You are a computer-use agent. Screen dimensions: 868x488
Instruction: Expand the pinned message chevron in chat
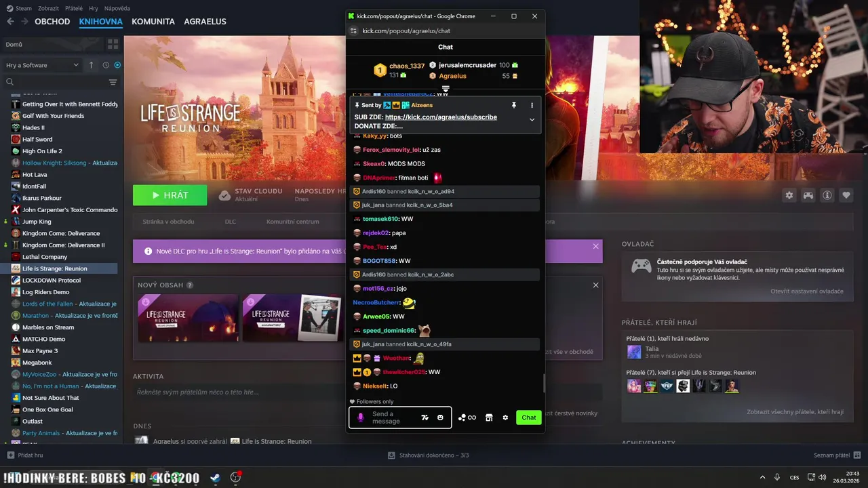532,120
